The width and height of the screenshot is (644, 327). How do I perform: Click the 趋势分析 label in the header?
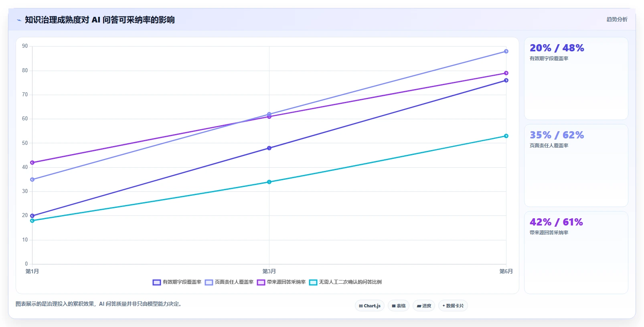(x=617, y=19)
